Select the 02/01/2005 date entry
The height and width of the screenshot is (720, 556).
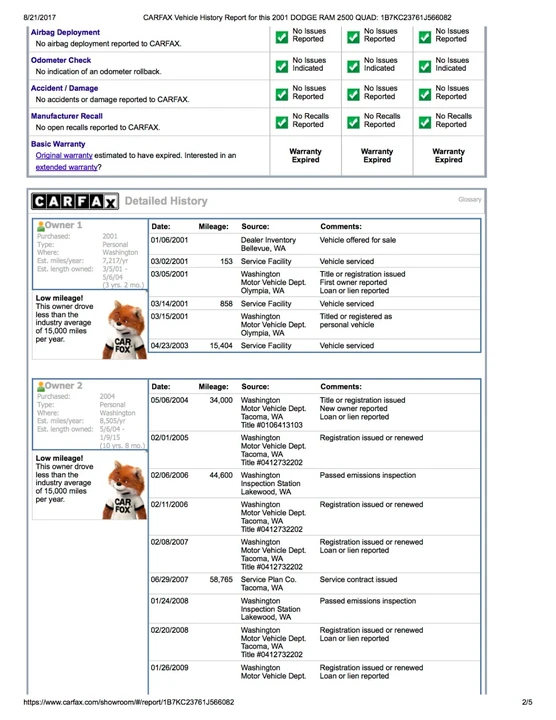pyautogui.click(x=169, y=438)
